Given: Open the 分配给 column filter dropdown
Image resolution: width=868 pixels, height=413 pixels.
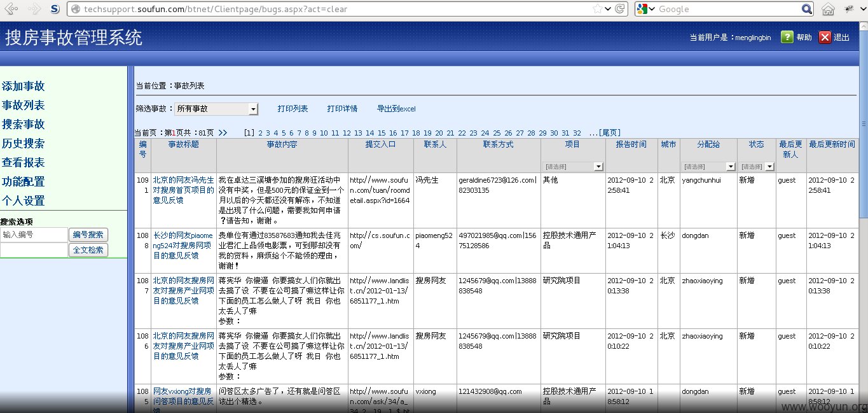Looking at the screenshot, I should click(708, 167).
